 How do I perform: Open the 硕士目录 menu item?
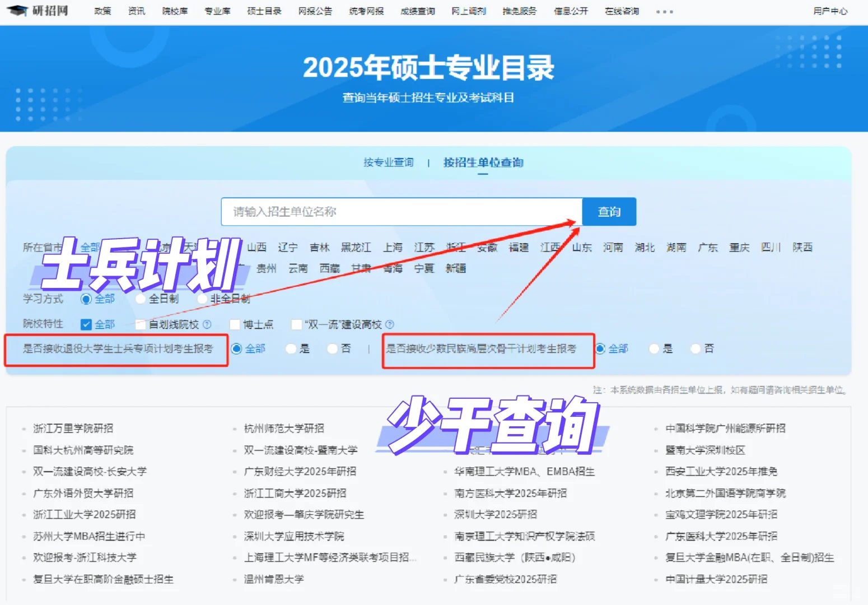[x=263, y=10]
